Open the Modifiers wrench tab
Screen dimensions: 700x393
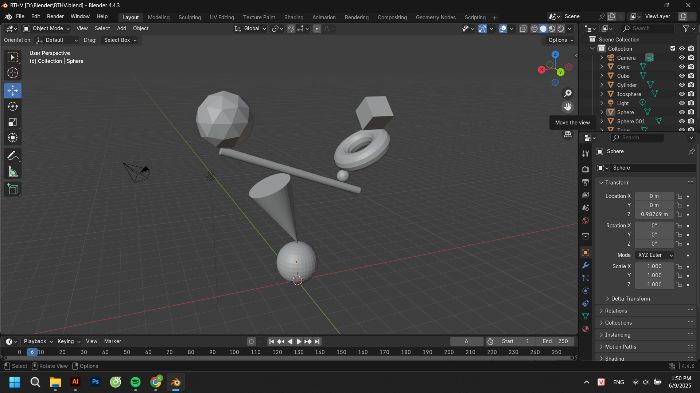pyautogui.click(x=586, y=266)
